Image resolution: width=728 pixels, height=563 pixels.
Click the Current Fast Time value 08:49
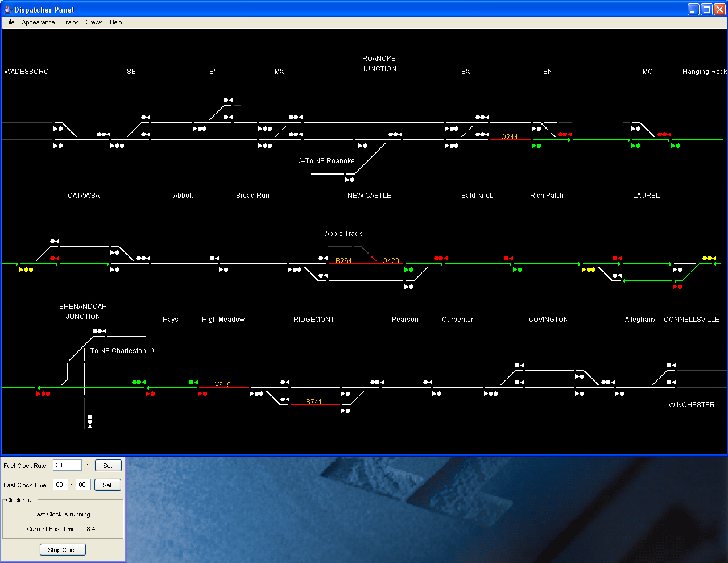point(91,529)
